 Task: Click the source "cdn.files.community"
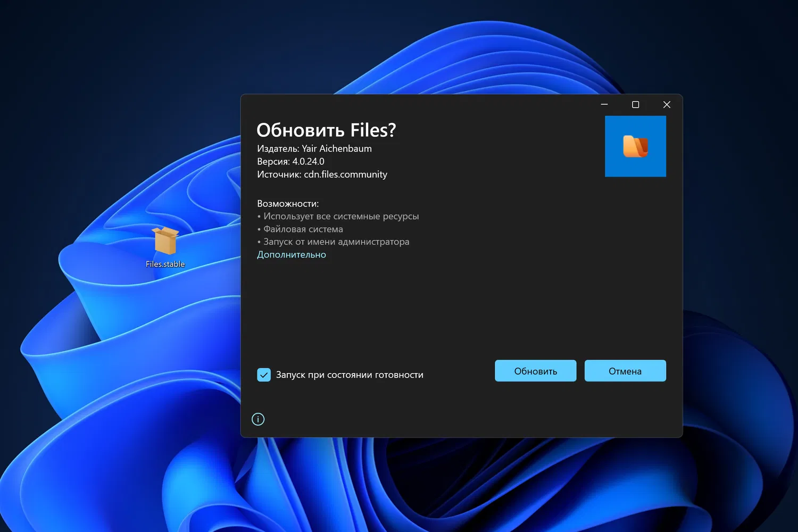pos(345,174)
